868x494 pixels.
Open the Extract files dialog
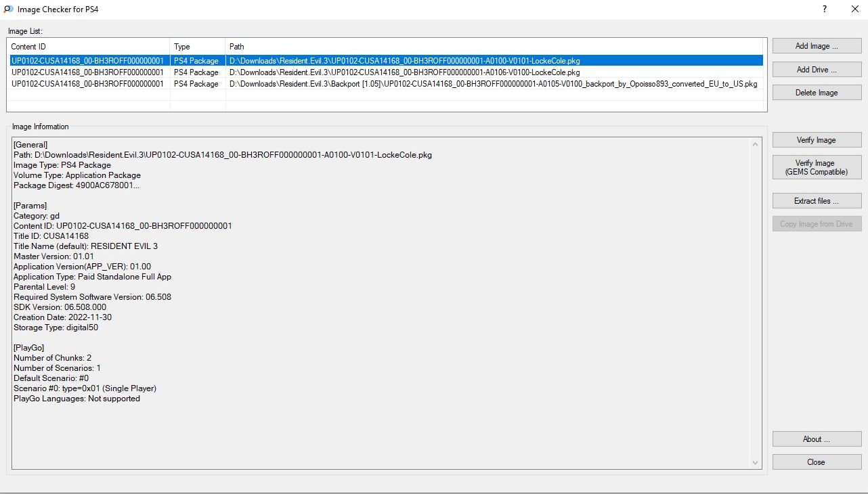click(x=817, y=201)
